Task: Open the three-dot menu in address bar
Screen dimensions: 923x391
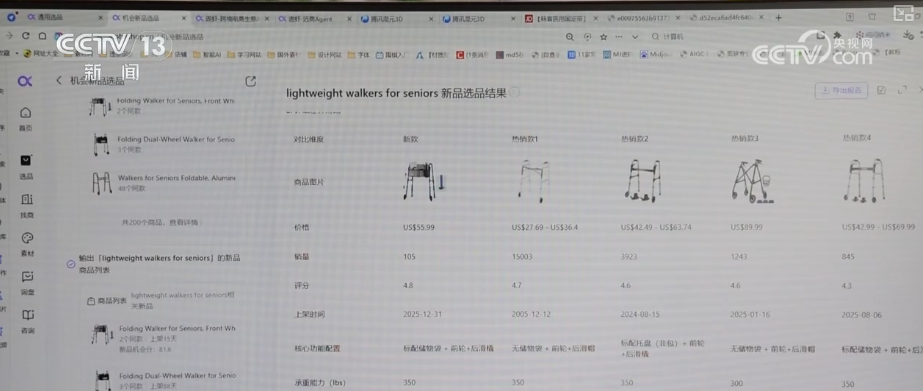Action: (618, 37)
